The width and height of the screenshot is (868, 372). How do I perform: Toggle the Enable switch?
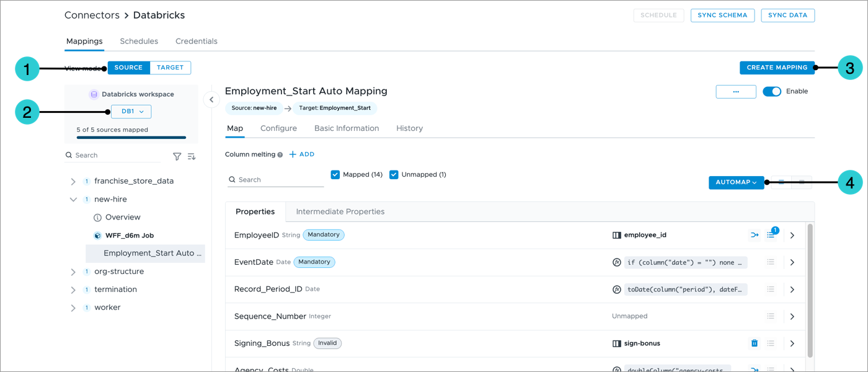pyautogui.click(x=772, y=92)
